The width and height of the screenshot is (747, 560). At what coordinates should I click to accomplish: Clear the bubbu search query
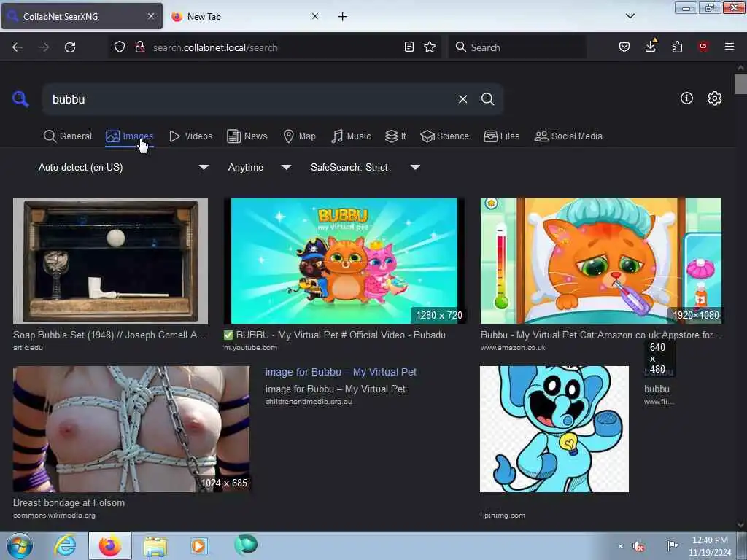pyautogui.click(x=462, y=99)
